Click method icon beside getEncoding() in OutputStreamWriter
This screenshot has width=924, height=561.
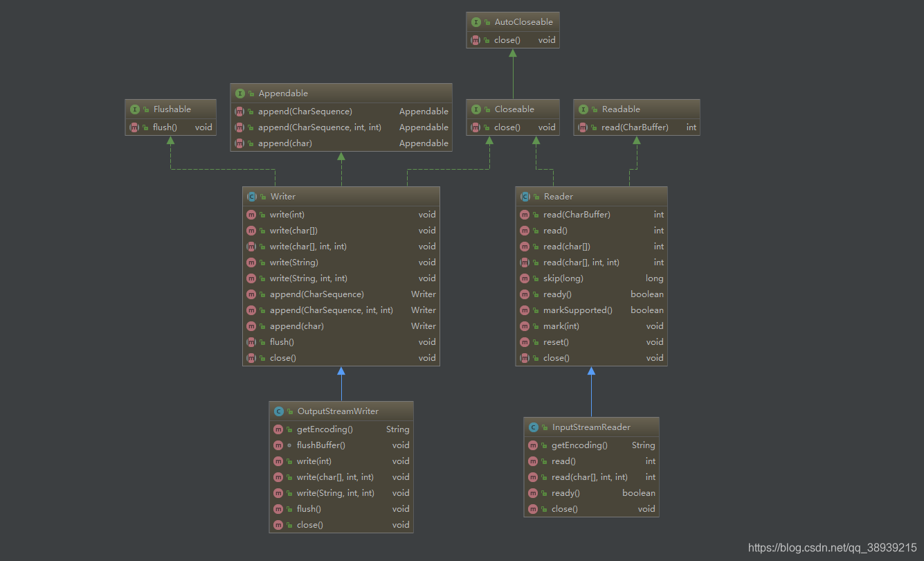[x=278, y=429]
